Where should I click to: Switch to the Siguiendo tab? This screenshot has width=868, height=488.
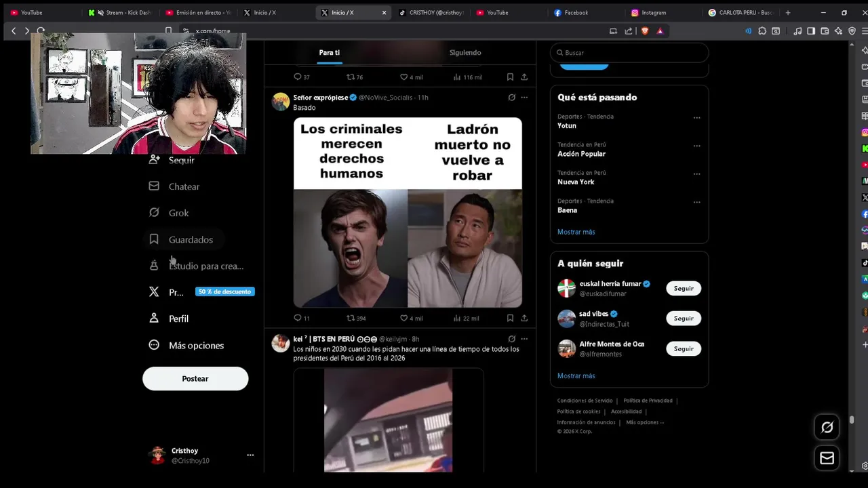point(465,52)
